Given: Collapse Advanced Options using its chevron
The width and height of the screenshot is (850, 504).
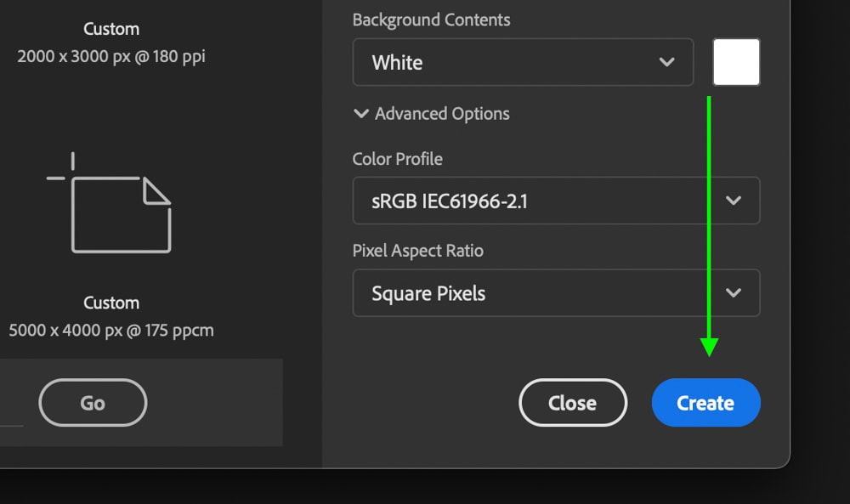Looking at the screenshot, I should pos(361,113).
